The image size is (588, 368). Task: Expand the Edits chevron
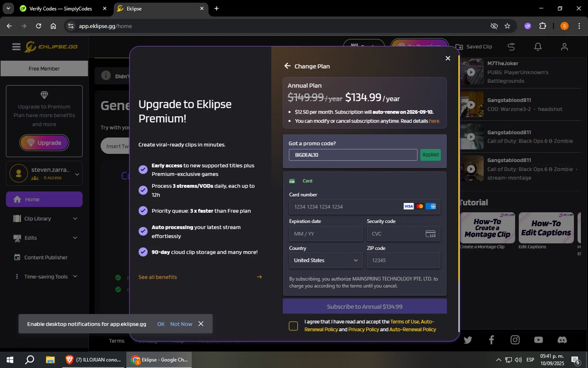pyautogui.click(x=75, y=238)
